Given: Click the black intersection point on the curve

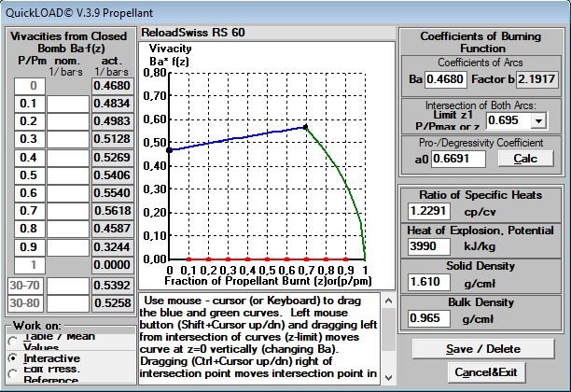Looking at the screenshot, I should pos(304,127).
